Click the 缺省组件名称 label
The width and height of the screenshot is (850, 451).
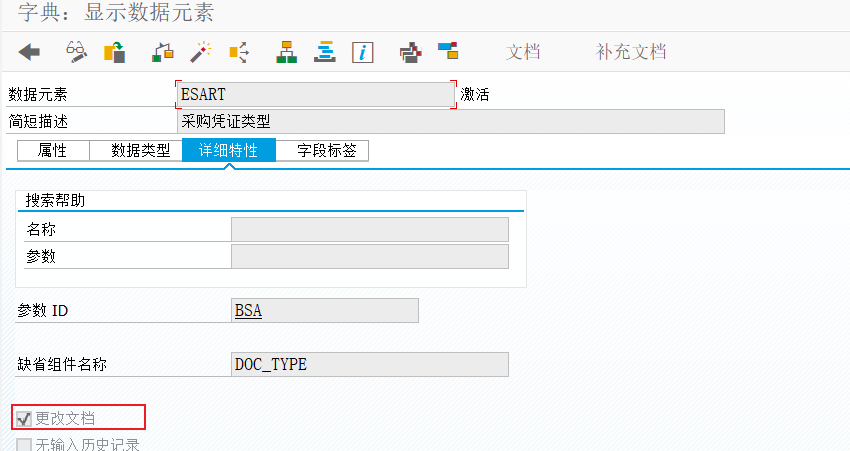(x=62, y=364)
